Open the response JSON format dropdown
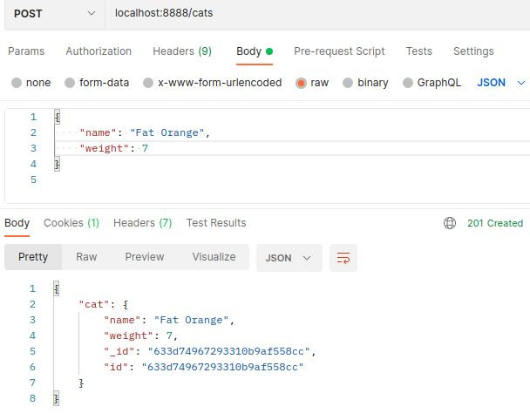Viewport: 530px width, 420px height. 289,258
